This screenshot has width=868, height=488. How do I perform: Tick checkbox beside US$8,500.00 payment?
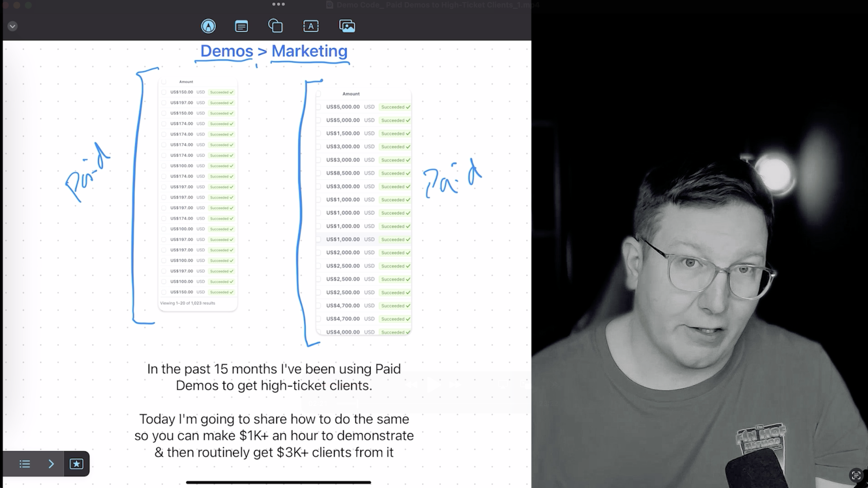318,173
